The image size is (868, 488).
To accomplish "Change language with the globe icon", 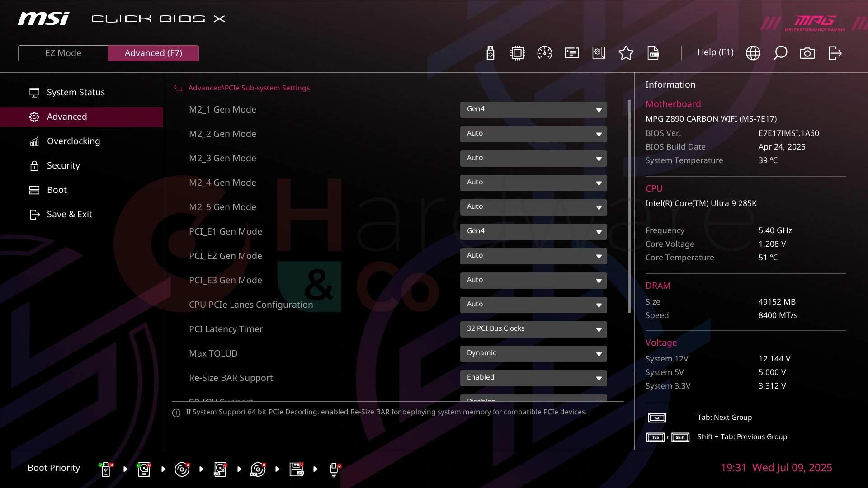I will point(753,53).
